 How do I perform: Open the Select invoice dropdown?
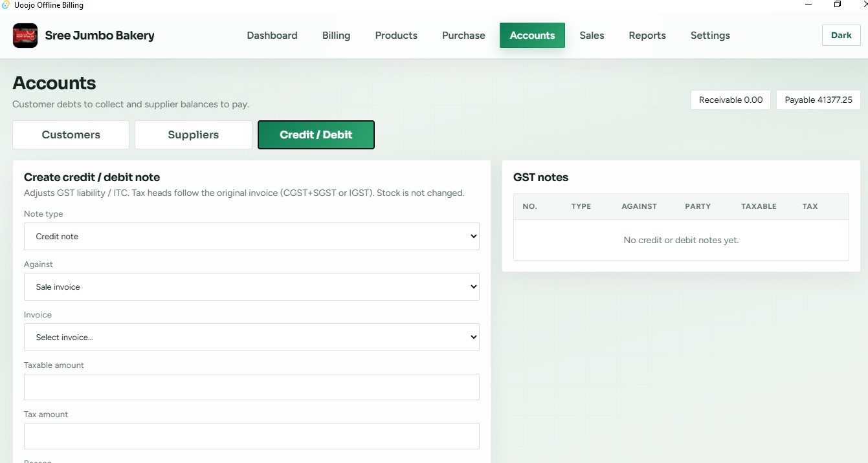[x=252, y=338]
